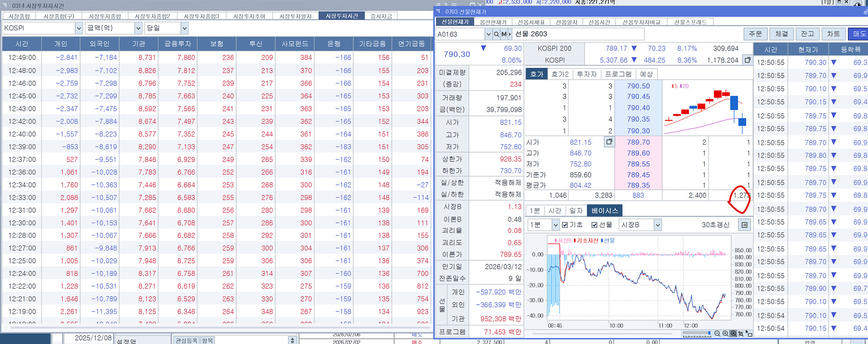Viewport: 868px width, 344px height.
Task: Click the grip icon of 0314 시장투자자시간 window
Action: click(5, 5)
